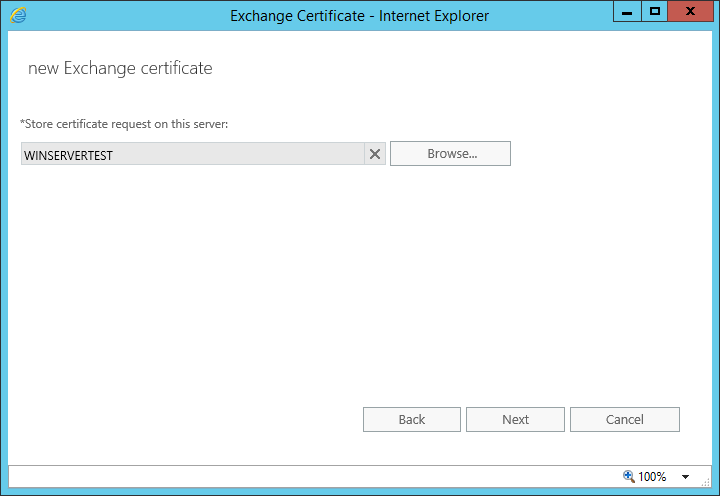Proceed with the Next button
720x496 pixels.
pyautogui.click(x=516, y=420)
